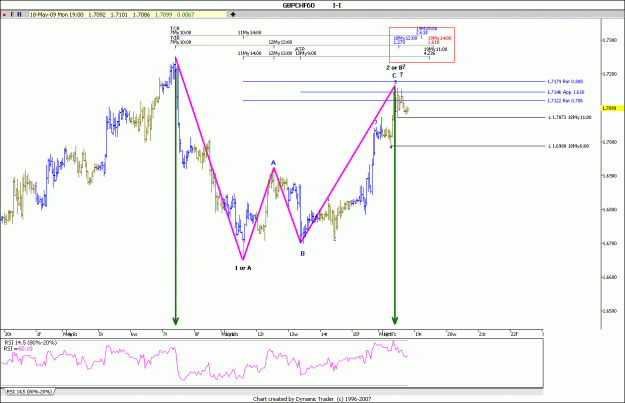
Task: Click the '1 or A' wave label
Action: 243,268
